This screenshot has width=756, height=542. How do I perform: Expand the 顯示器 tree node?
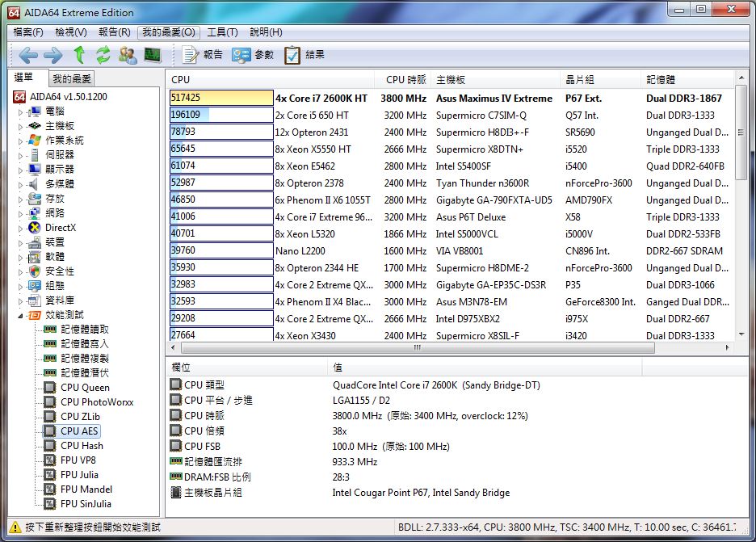20,170
